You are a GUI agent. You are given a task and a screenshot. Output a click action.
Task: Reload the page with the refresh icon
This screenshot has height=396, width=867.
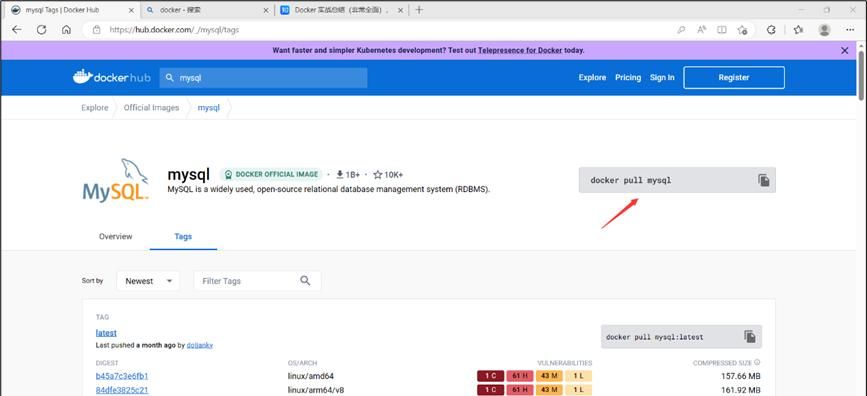41,30
